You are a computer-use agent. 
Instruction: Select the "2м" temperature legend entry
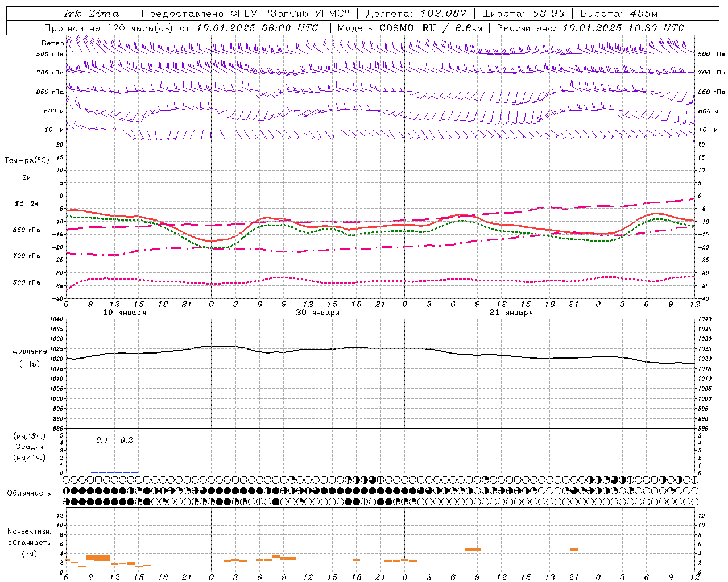pos(27,178)
